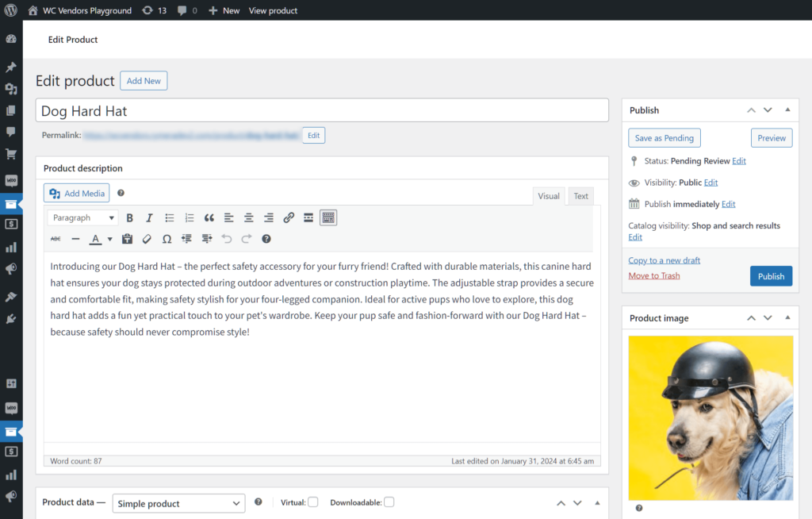Insert a blockquote in the description
This screenshot has width=812, height=519.
(209, 217)
